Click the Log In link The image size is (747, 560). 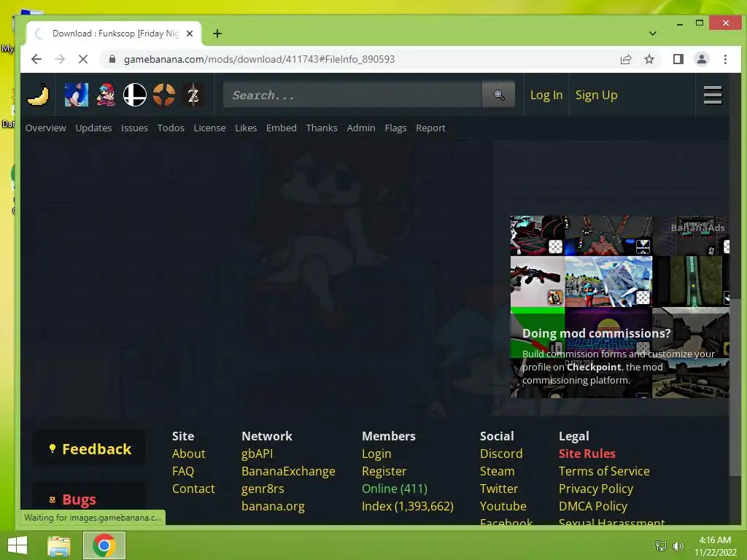pos(546,95)
